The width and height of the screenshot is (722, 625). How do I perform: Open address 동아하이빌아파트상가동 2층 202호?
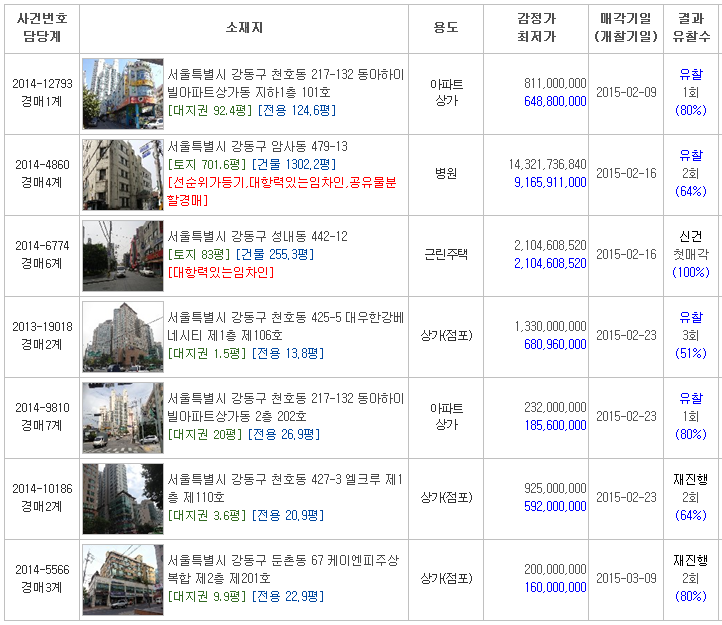[x=285, y=408]
